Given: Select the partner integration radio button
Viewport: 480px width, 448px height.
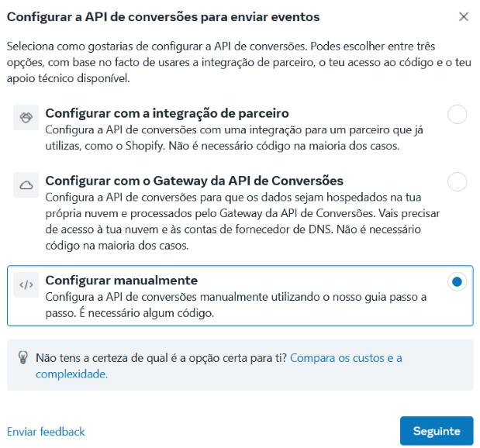Looking at the screenshot, I should (458, 115).
